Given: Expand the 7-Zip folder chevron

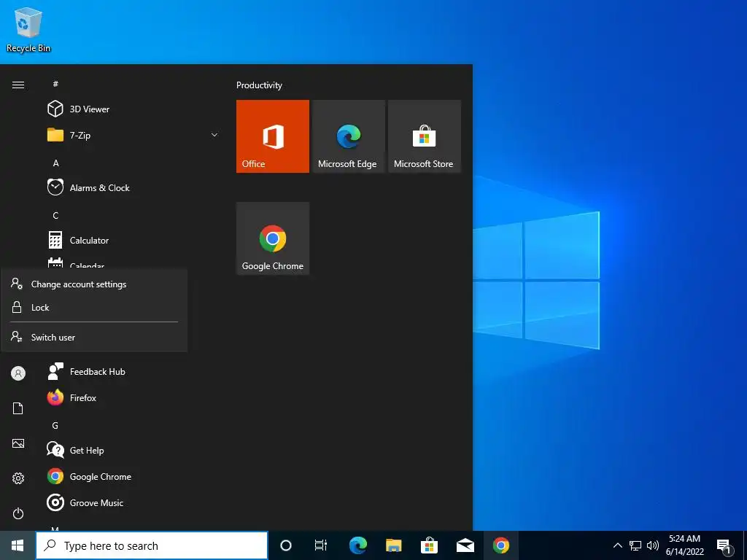Looking at the screenshot, I should tap(214, 135).
